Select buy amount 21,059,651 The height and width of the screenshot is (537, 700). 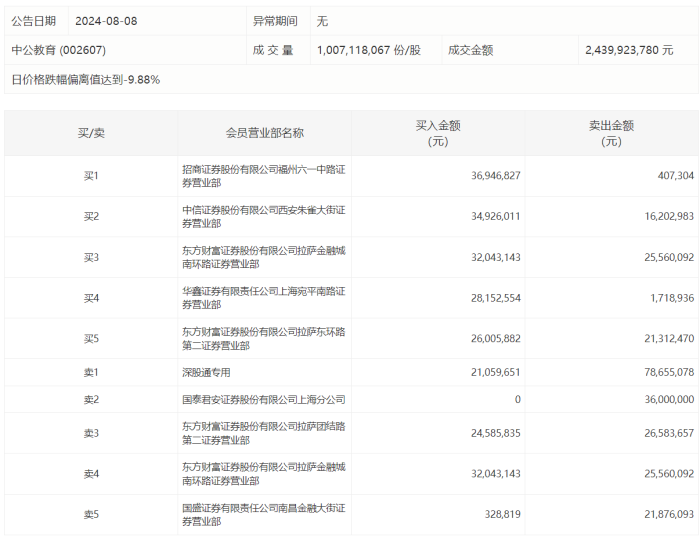[x=496, y=372]
